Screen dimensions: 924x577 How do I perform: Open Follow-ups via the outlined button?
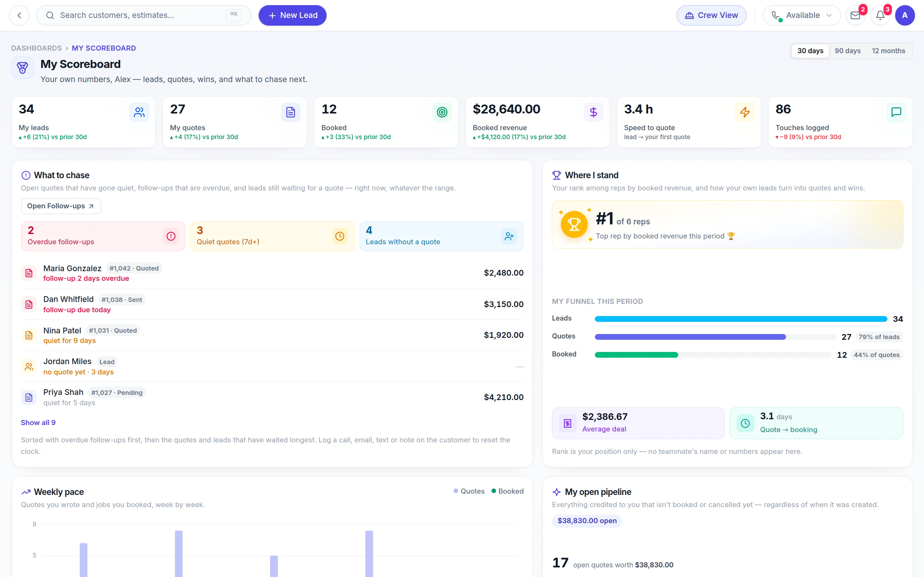click(61, 206)
